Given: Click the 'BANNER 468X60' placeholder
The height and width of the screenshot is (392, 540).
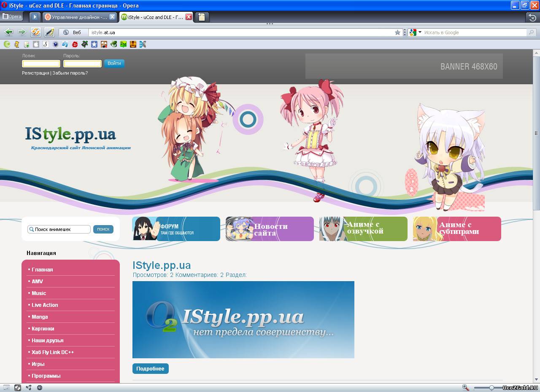Looking at the screenshot, I should point(404,66).
